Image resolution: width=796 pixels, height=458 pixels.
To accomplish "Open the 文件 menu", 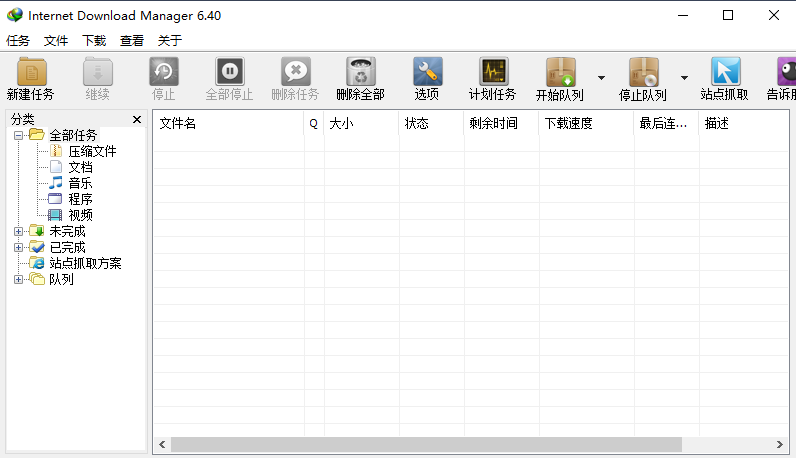I will point(56,41).
